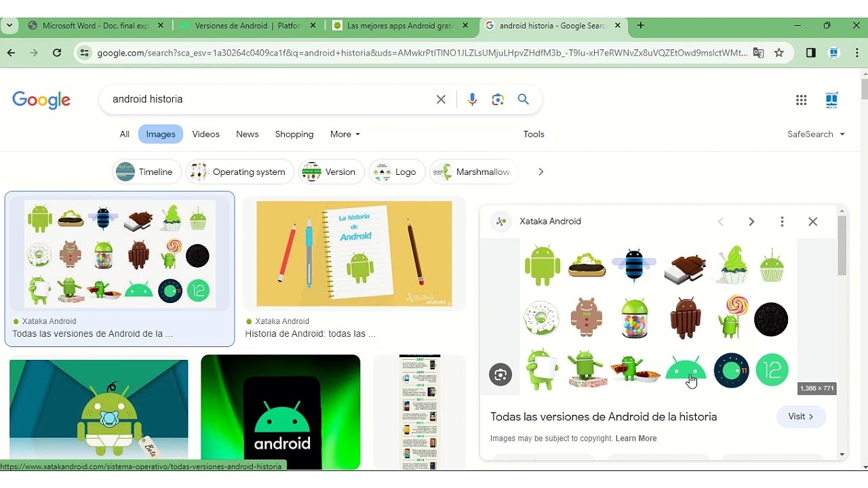Open the News results tab

[248, 134]
